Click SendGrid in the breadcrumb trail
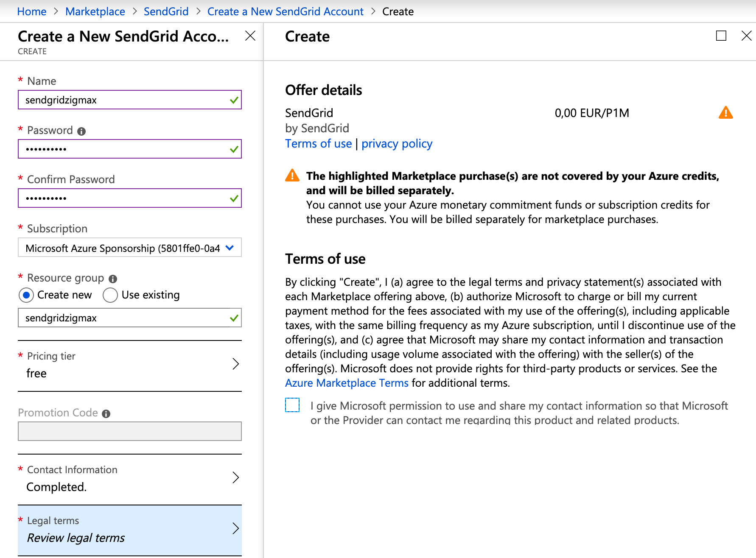756x558 pixels. (166, 11)
